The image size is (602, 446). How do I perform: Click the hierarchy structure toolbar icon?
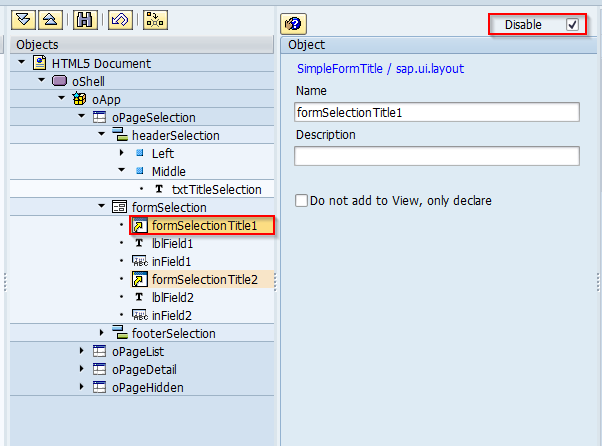tap(155, 20)
